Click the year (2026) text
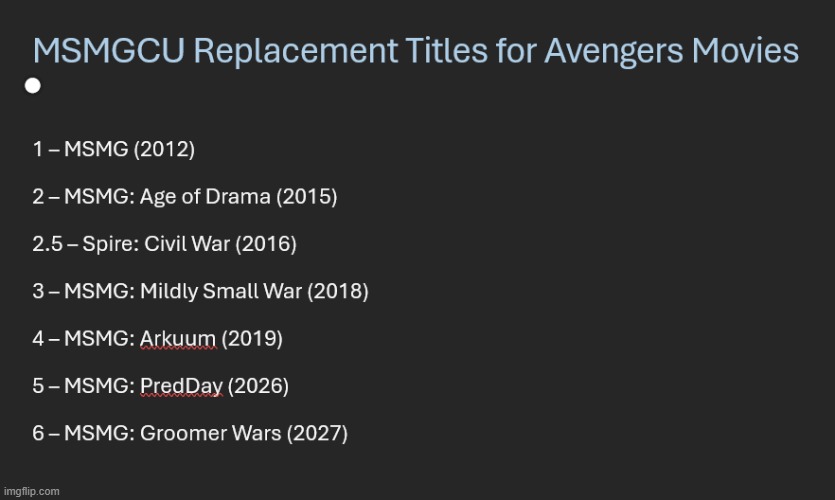835x500 pixels. (258, 386)
